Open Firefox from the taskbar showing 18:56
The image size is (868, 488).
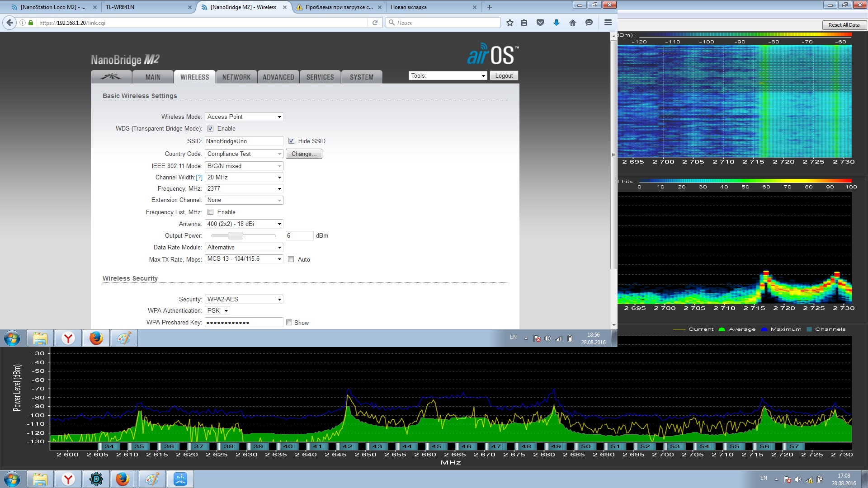click(x=96, y=338)
